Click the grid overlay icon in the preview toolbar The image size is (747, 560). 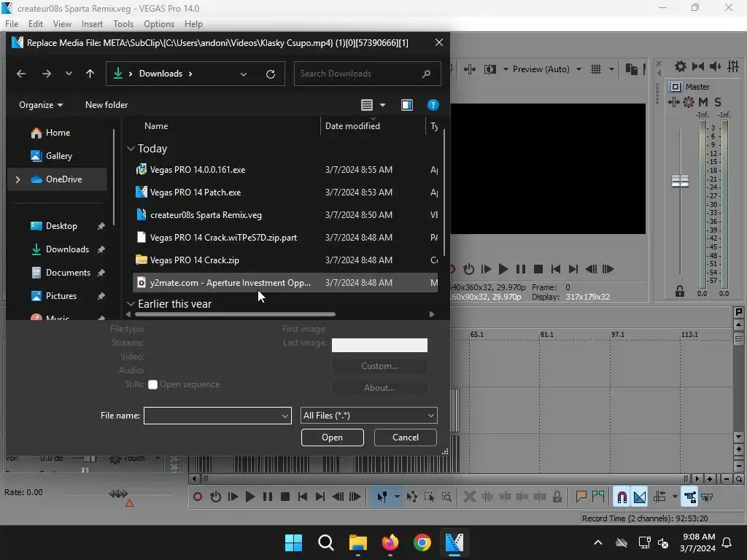click(x=596, y=69)
